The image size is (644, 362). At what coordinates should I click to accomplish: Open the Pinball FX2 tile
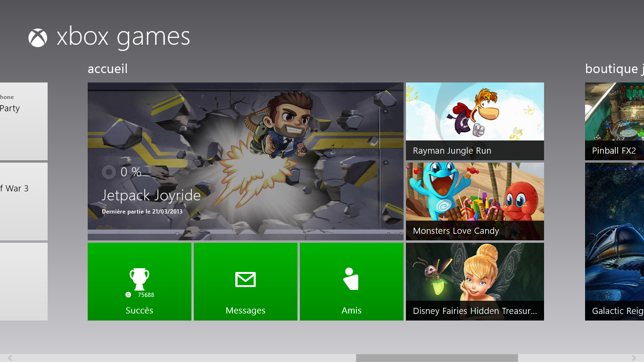click(614, 121)
